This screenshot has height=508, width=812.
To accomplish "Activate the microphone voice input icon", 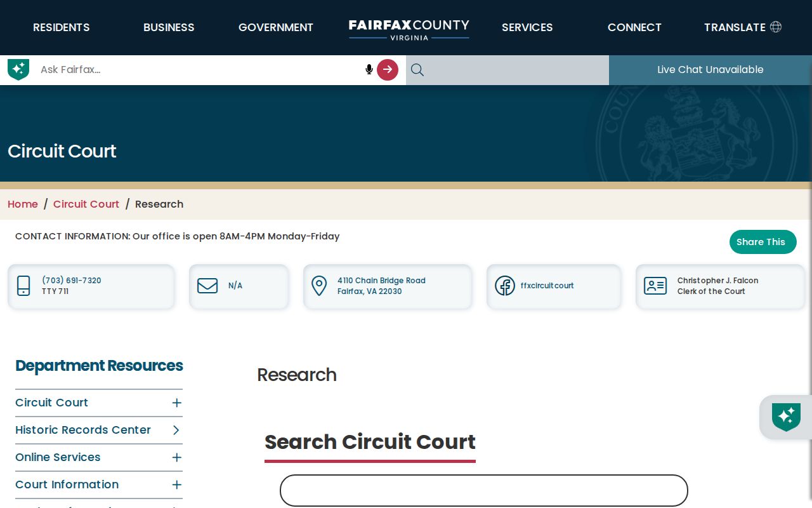I will tap(369, 69).
